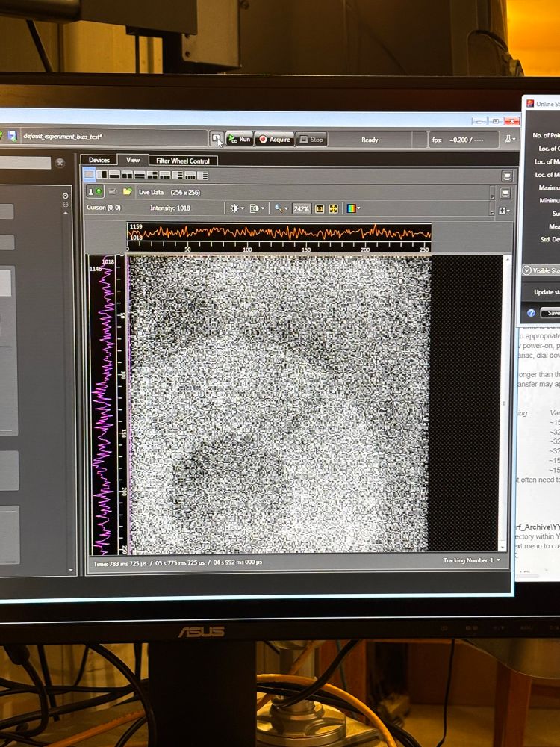Open the magnifier zoom dropdown
Screen dimensions: 560x747
tap(281, 208)
